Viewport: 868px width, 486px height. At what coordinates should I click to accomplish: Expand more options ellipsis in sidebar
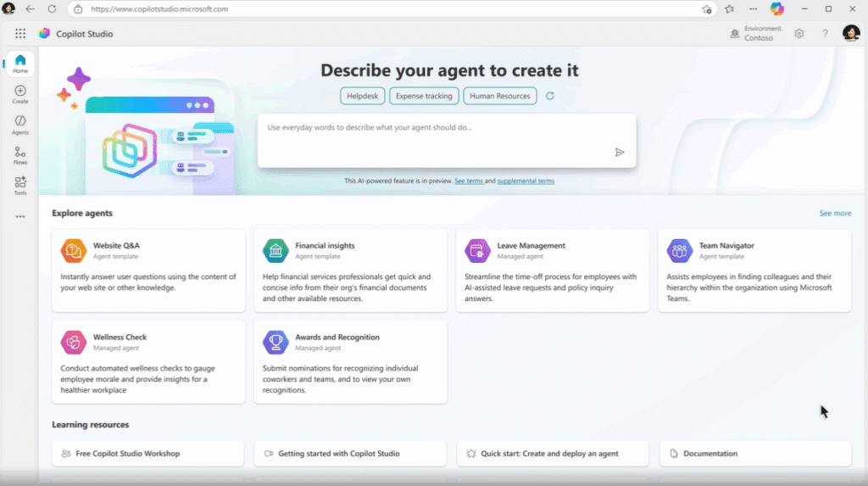coord(20,216)
